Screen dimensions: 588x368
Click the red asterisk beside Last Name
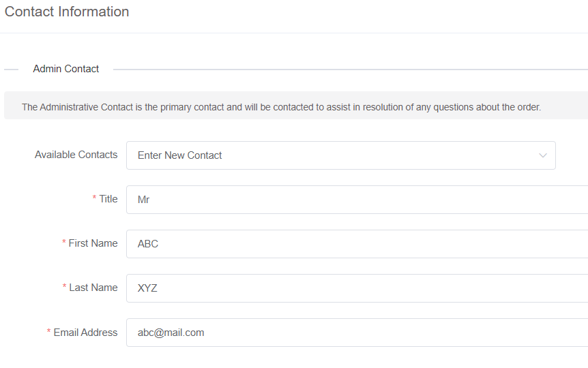tap(65, 288)
